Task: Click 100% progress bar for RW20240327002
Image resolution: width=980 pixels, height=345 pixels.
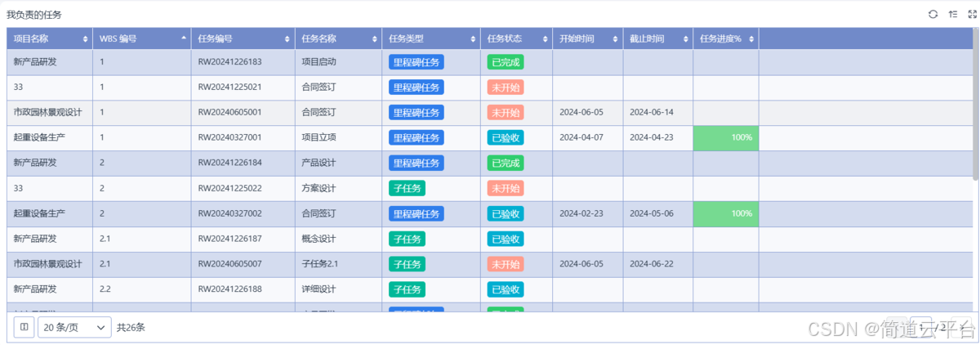Action: tap(726, 213)
